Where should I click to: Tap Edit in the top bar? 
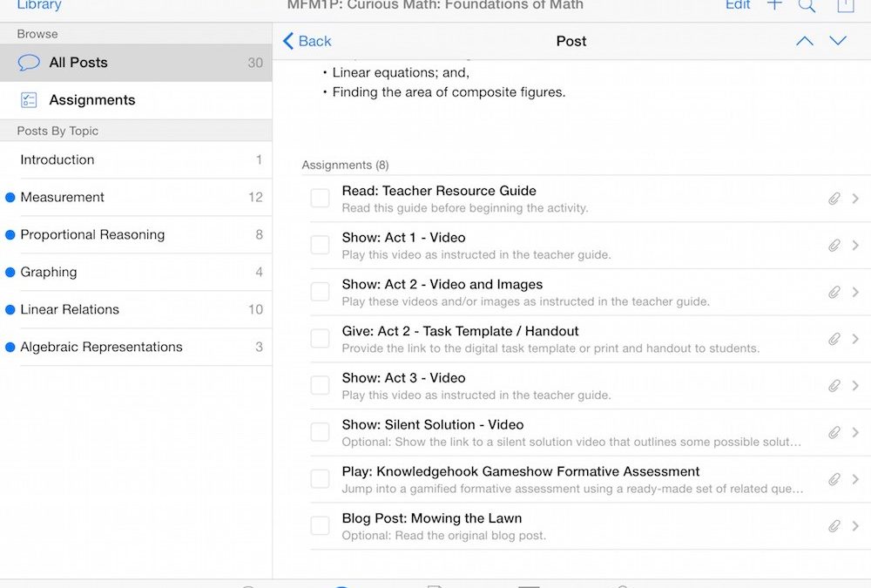tap(738, 5)
